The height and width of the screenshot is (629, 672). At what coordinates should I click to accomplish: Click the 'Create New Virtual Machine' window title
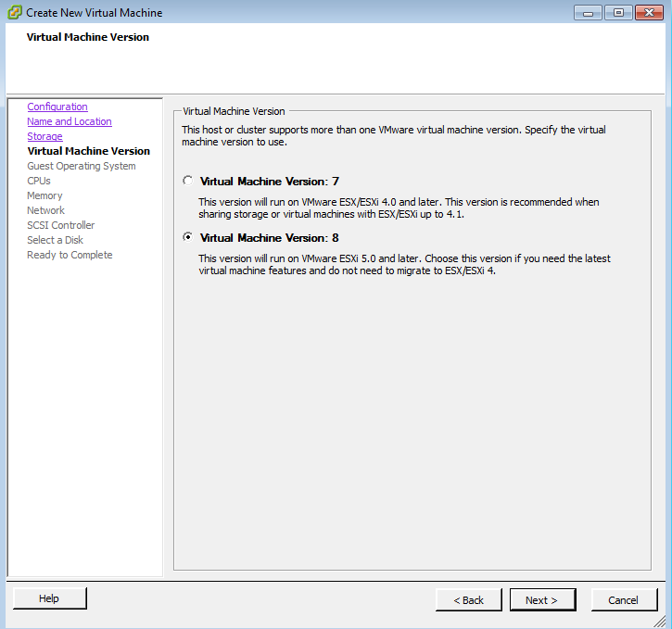pyautogui.click(x=95, y=13)
